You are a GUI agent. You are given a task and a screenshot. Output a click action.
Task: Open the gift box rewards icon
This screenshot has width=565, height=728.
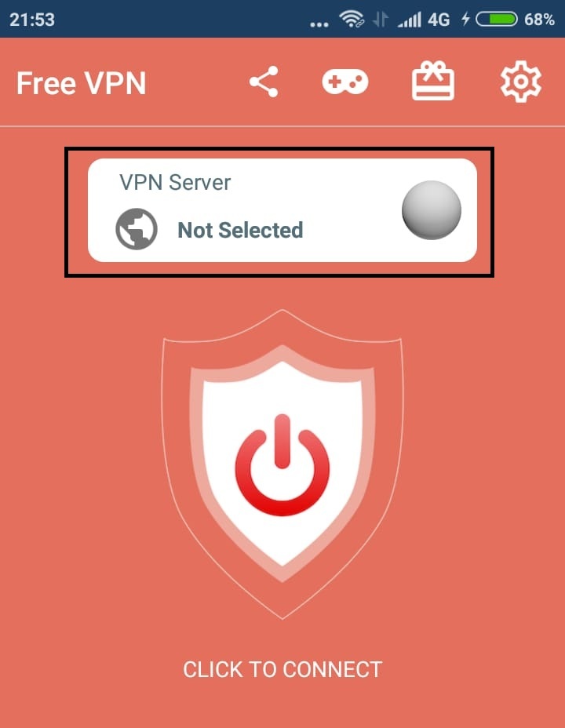pos(432,81)
